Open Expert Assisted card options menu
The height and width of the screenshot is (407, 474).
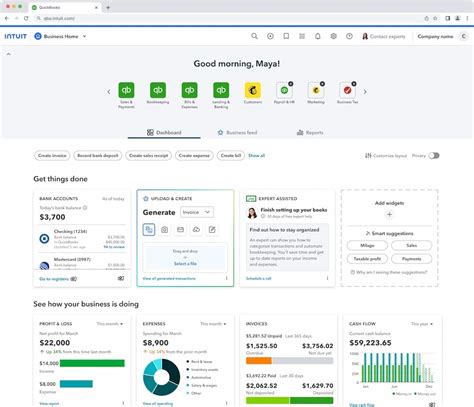coord(327,278)
